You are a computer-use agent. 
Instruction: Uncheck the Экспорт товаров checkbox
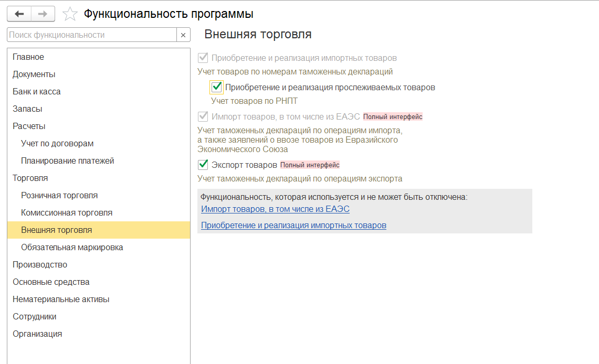(203, 165)
